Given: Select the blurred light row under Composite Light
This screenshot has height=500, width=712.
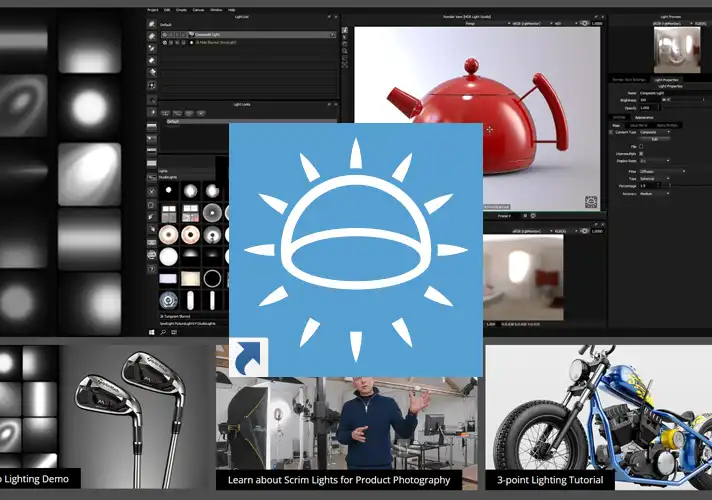Looking at the screenshot, I should [248, 42].
